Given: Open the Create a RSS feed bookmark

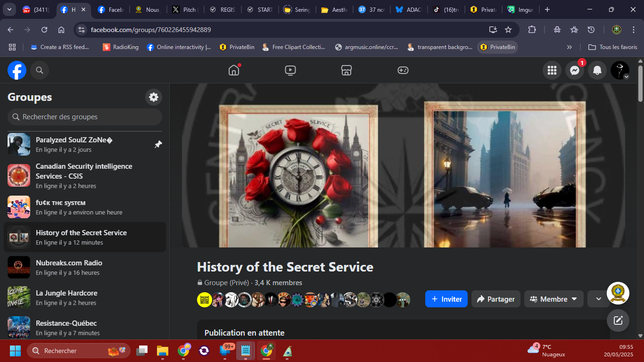Looking at the screenshot, I should pos(60,47).
